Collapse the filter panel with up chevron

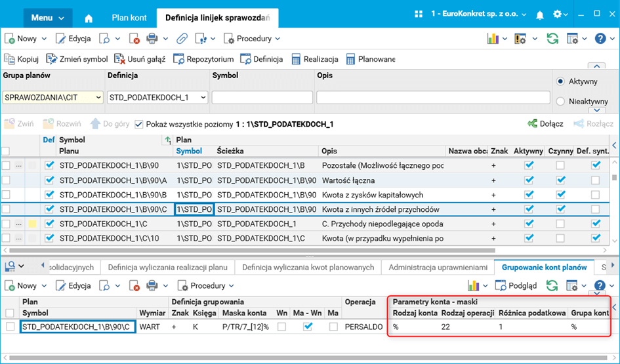pyautogui.click(x=596, y=66)
